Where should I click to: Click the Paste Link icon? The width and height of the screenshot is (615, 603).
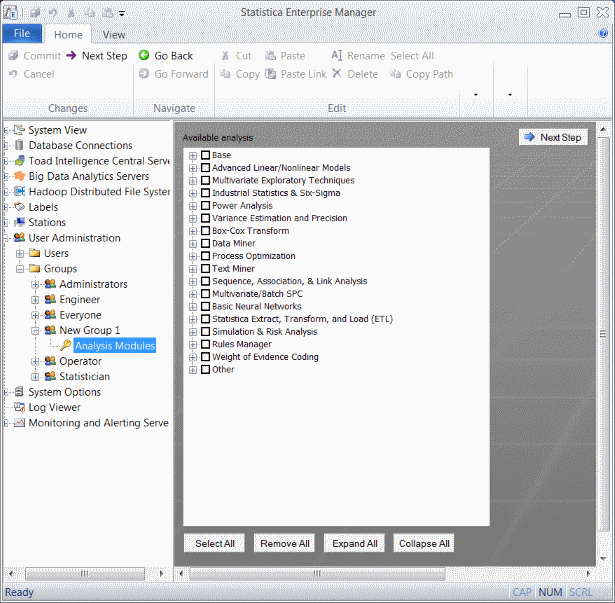(271, 73)
